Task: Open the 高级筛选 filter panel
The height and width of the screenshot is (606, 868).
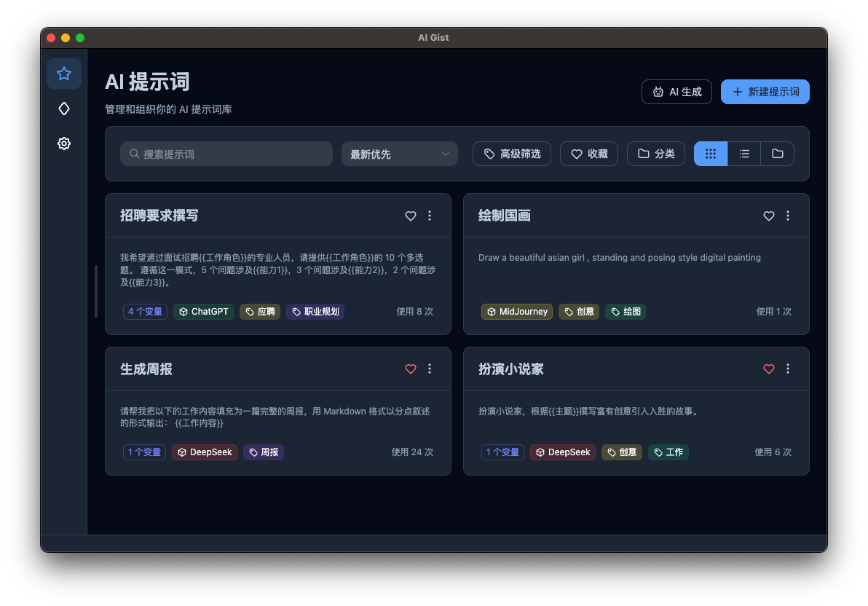Action: pos(511,154)
